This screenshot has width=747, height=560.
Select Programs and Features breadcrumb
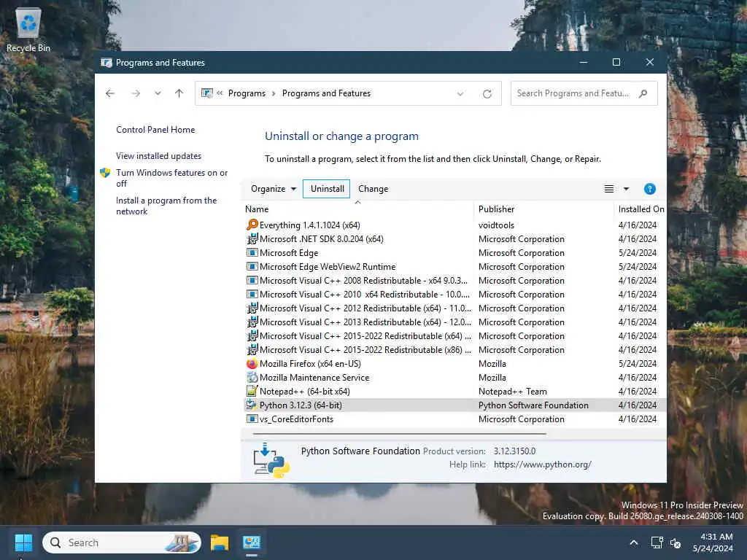pos(326,93)
